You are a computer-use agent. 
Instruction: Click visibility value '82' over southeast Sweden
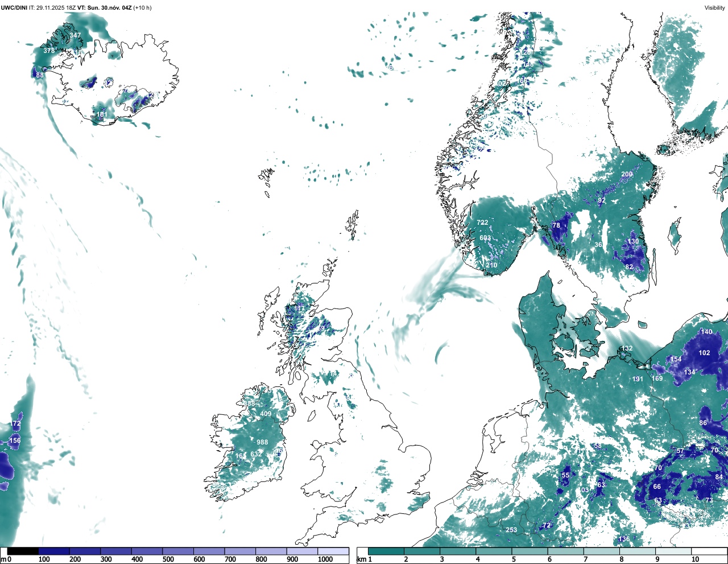coord(629,267)
